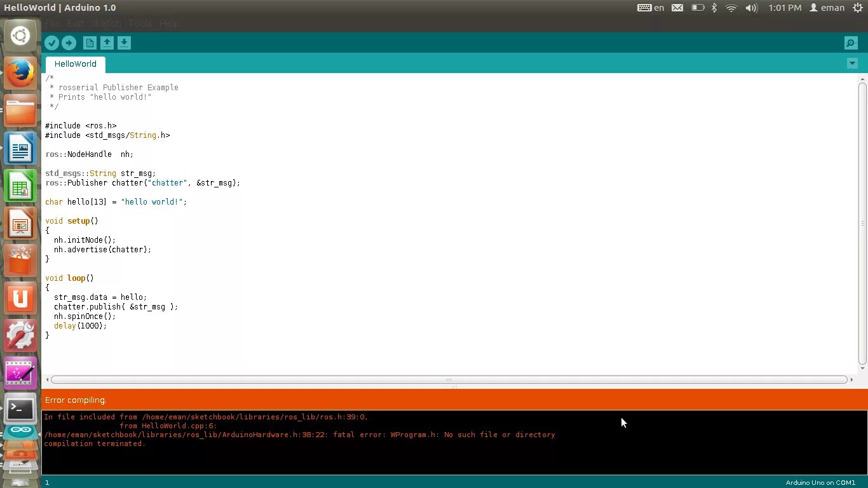Screen dimensions: 868x488
Task: Click 'Arduino Uno on COM1' status text
Action: tap(820, 482)
